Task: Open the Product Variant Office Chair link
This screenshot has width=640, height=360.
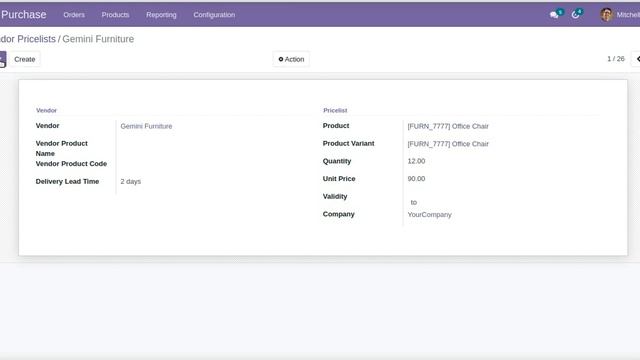Action: 448,144
